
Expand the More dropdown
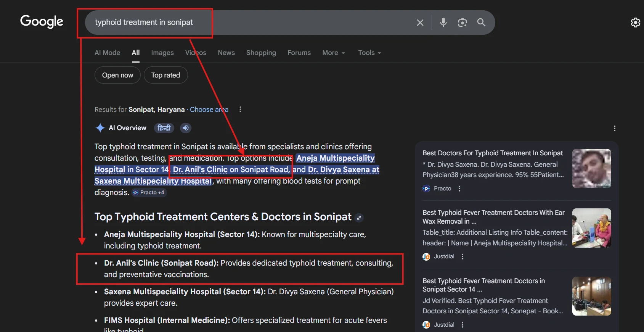334,53
